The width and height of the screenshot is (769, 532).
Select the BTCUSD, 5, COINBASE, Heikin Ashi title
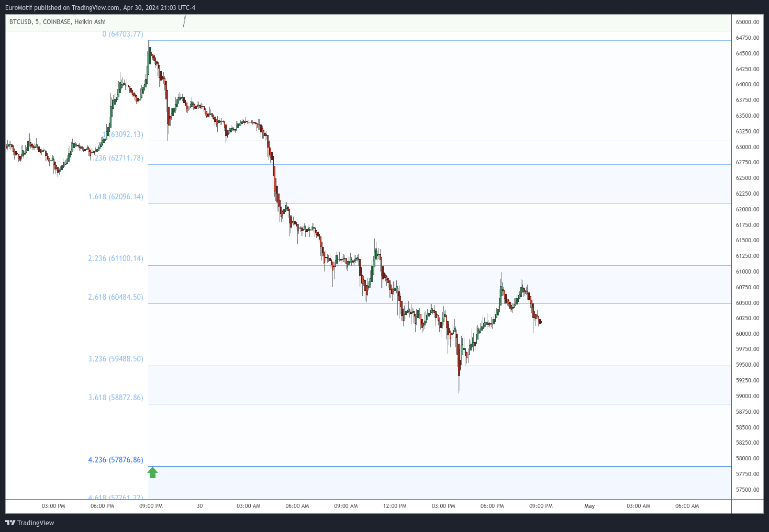[58, 22]
